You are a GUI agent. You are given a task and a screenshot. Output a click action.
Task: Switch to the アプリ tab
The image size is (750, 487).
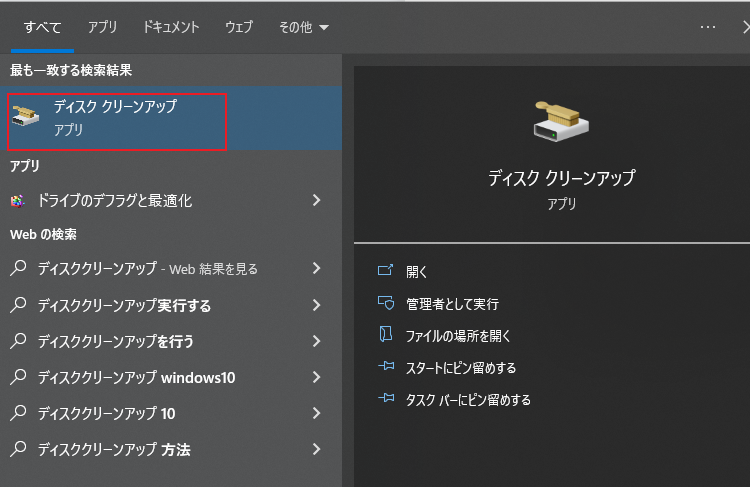pos(102,27)
